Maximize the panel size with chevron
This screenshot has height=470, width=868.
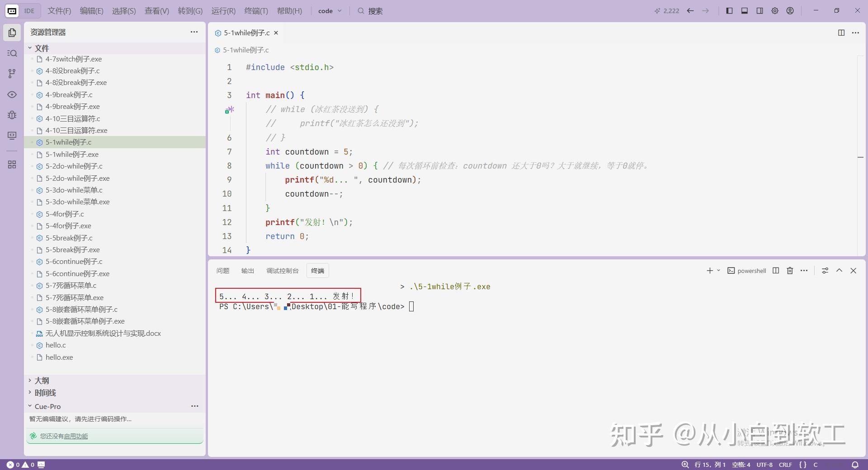point(839,271)
